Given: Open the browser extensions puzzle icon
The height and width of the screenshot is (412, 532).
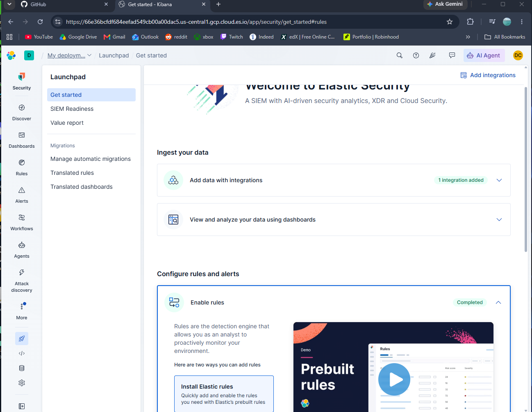Looking at the screenshot, I should 470,22.
